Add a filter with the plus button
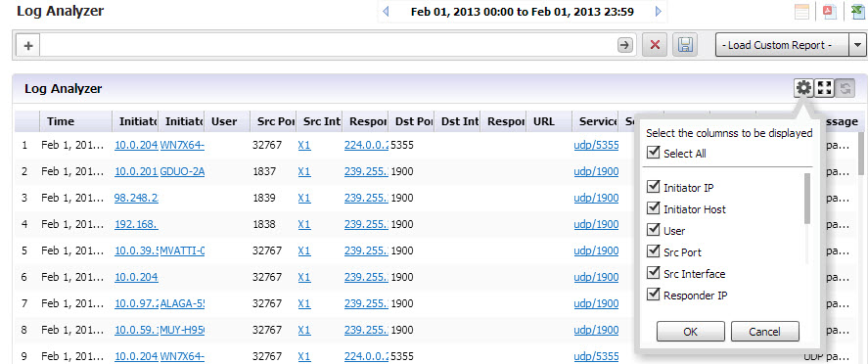 coord(28,45)
